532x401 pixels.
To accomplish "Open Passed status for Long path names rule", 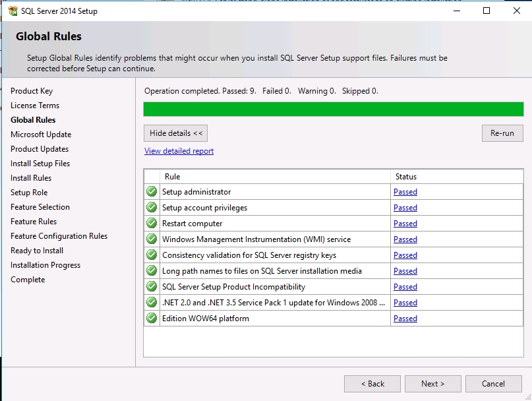I will coord(405,271).
